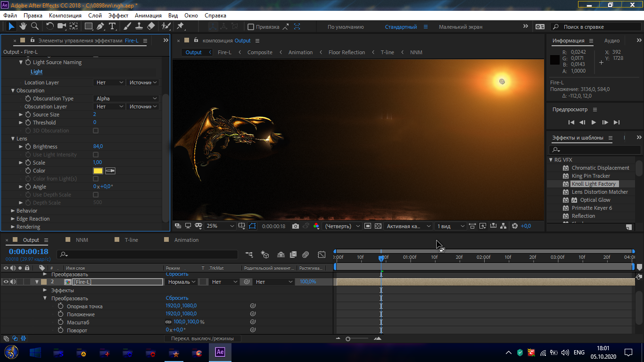Select the Brush tool
This screenshot has height=362, width=644.
click(127, 26)
